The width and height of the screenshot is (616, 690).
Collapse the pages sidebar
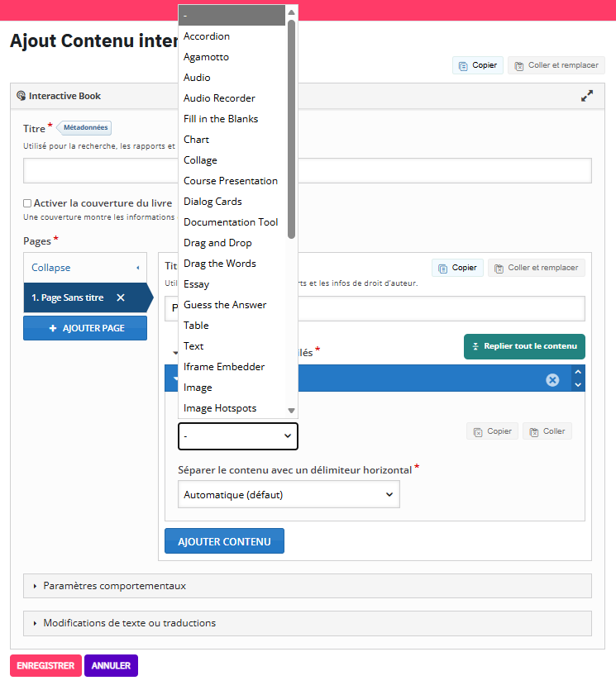click(x=85, y=268)
